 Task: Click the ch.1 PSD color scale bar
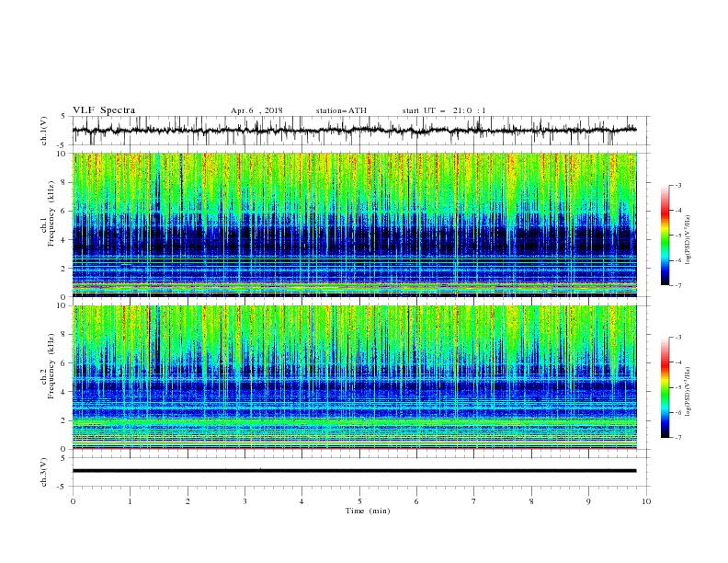(x=665, y=236)
